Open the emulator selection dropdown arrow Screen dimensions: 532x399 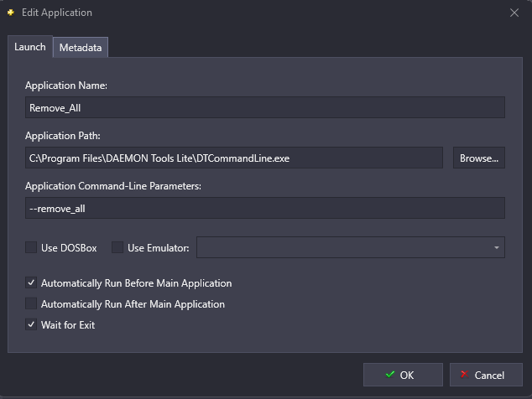(x=497, y=247)
